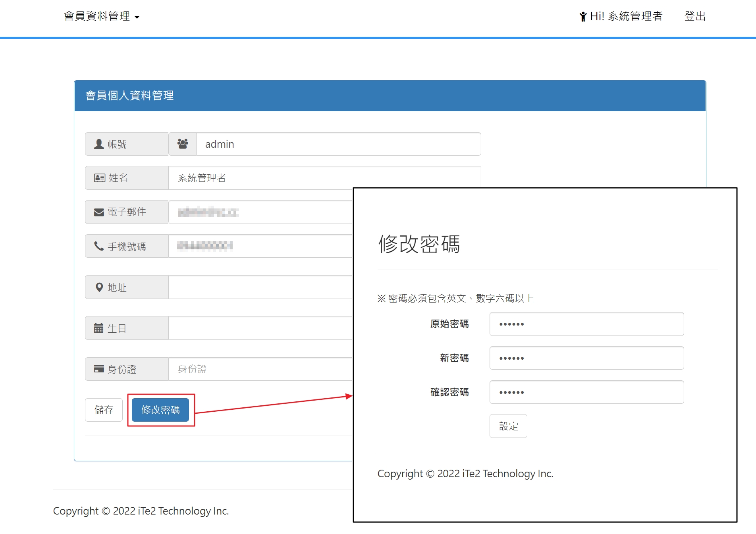Click the Hi! 系統管理者 user link

click(621, 16)
